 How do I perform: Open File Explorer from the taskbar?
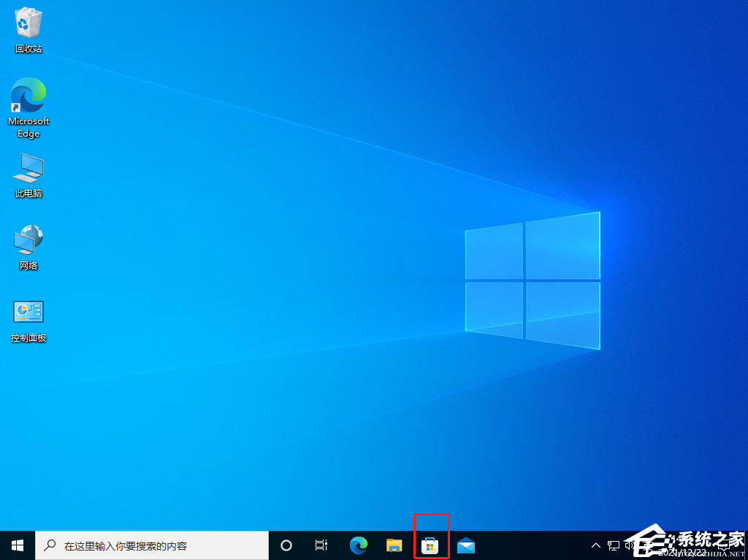click(x=394, y=545)
